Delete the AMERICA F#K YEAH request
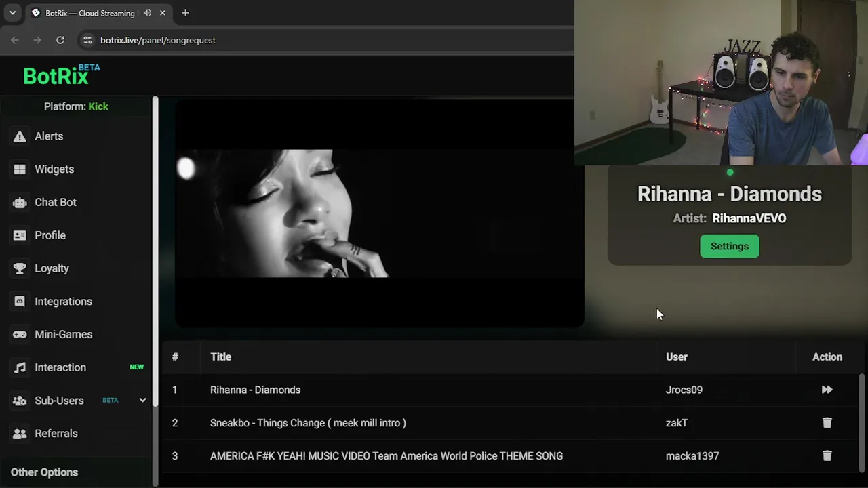 pos(827,456)
